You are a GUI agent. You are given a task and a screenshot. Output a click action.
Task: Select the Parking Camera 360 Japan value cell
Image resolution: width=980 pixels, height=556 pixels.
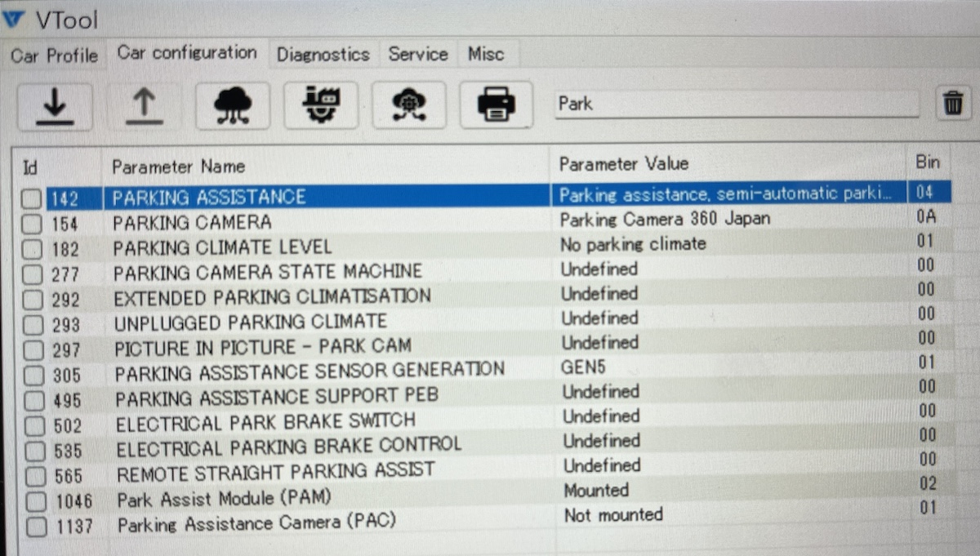click(664, 220)
